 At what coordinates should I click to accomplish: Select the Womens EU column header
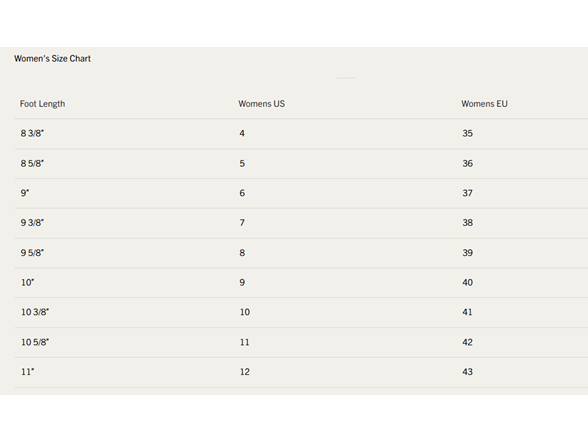tap(484, 104)
